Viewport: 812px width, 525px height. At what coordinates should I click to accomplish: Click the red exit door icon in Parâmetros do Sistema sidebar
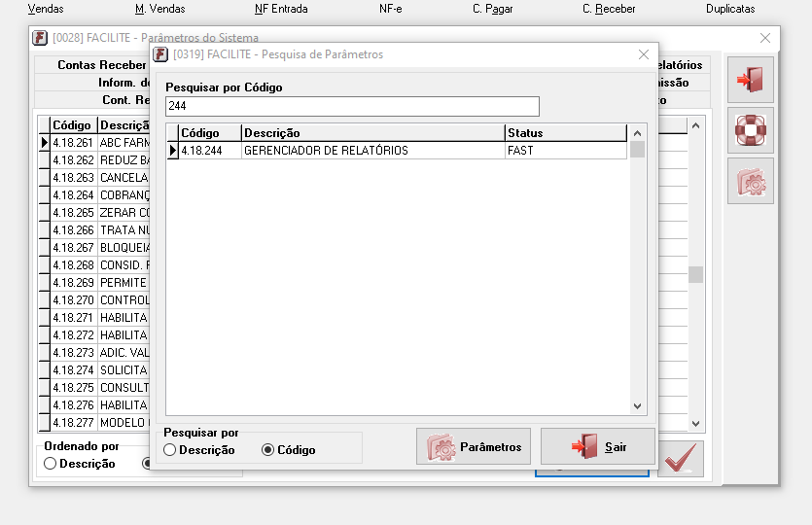[751, 79]
